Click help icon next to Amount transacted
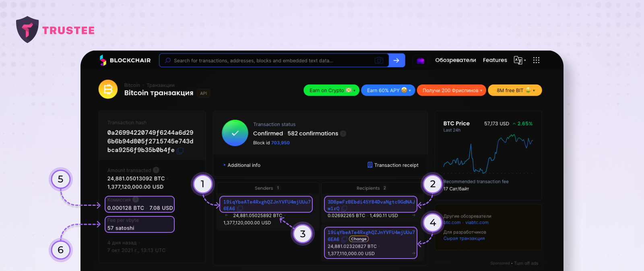The height and width of the screenshot is (271, 644). click(156, 170)
